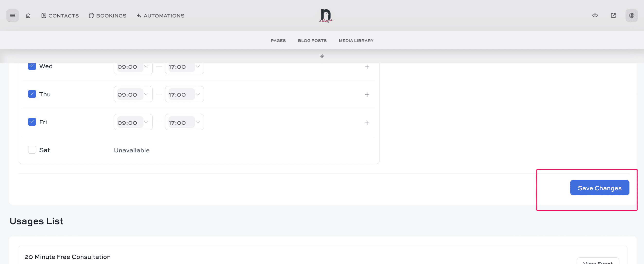Click the nest logo in header

[326, 16]
